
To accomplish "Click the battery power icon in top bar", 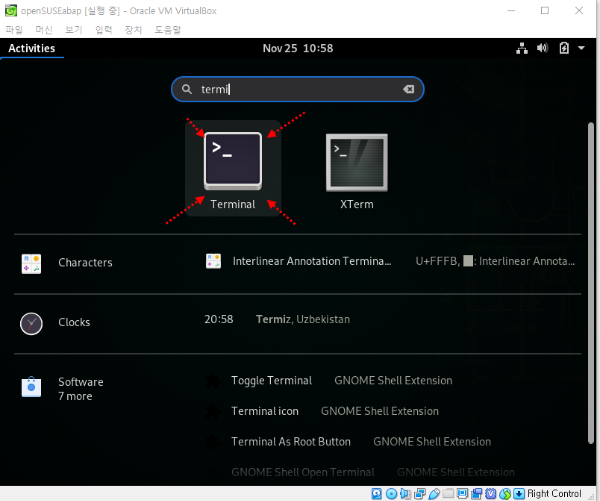I will pyautogui.click(x=564, y=48).
